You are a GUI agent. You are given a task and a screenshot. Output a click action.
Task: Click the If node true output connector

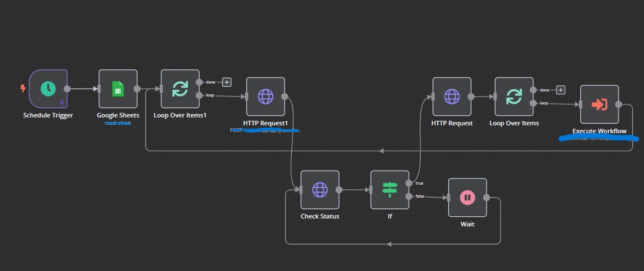click(409, 183)
